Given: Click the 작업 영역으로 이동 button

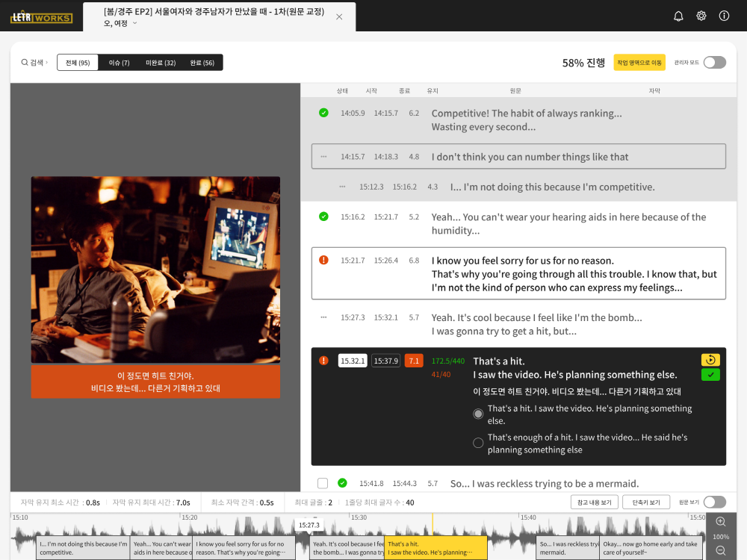Looking at the screenshot, I should pyautogui.click(x=639, y=63).
